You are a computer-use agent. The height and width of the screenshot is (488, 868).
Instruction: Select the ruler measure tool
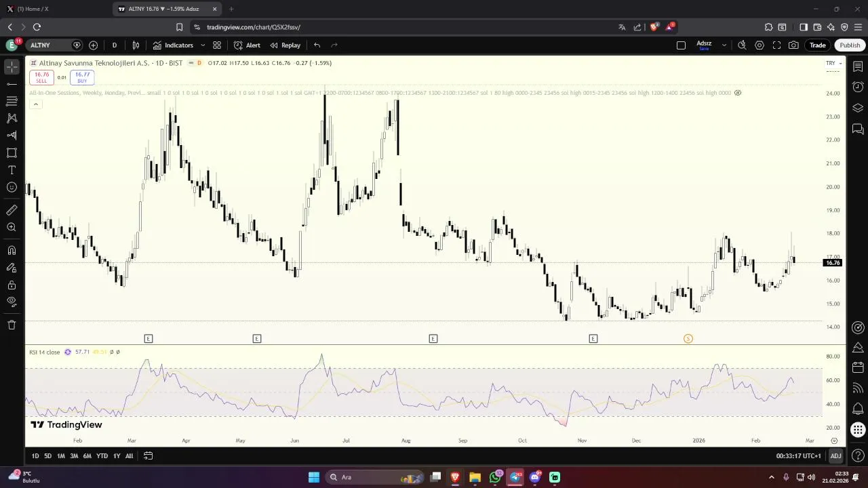[12, 210]
